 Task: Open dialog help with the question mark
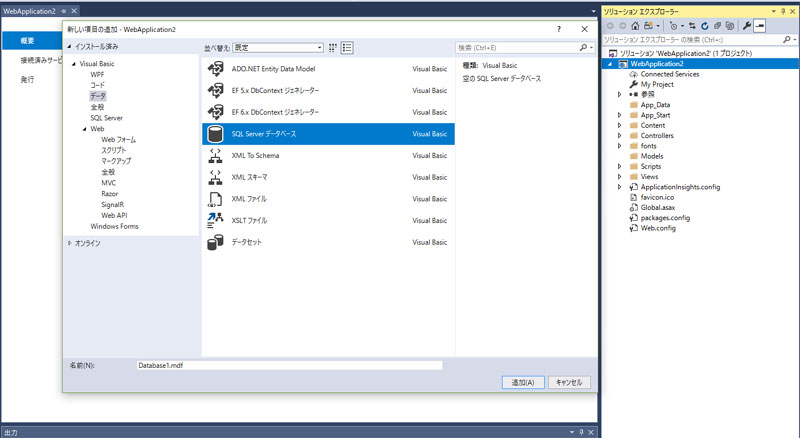[x=559, y=29]
